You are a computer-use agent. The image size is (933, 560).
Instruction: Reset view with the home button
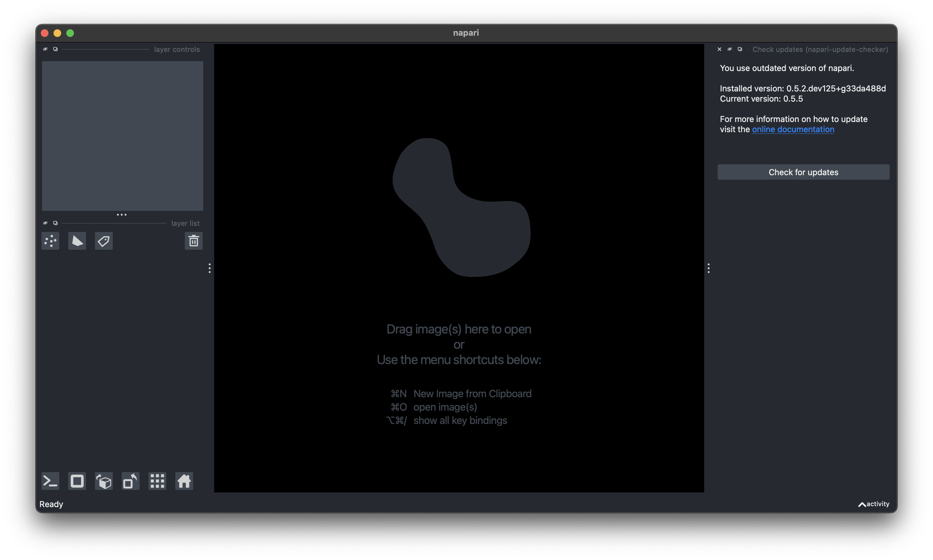[x=184, y=481]
